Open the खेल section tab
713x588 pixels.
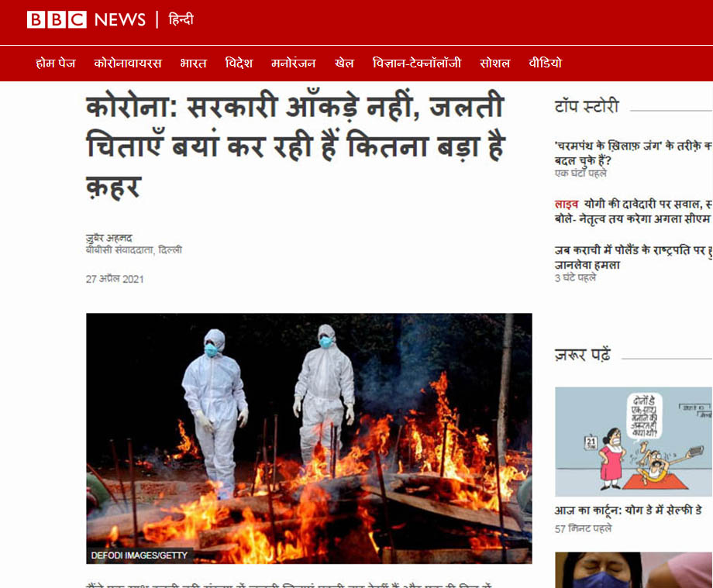coord(344,64)
